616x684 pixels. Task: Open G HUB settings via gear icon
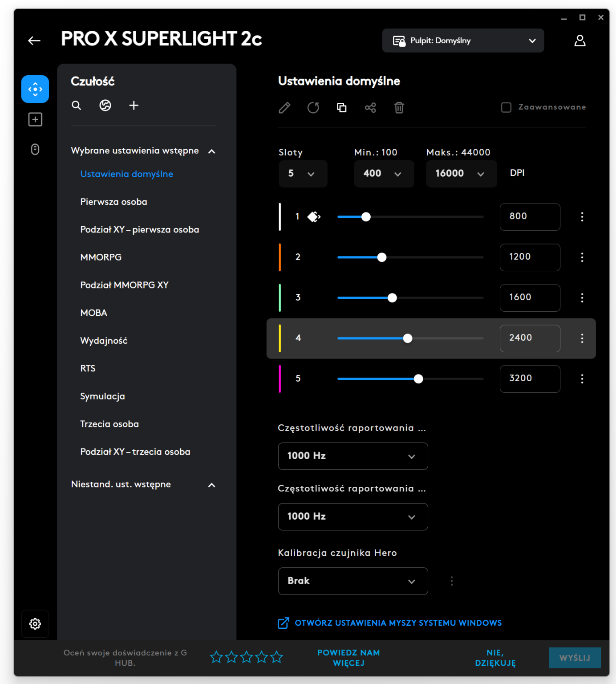pyautogui.click(x=35, y=624)
